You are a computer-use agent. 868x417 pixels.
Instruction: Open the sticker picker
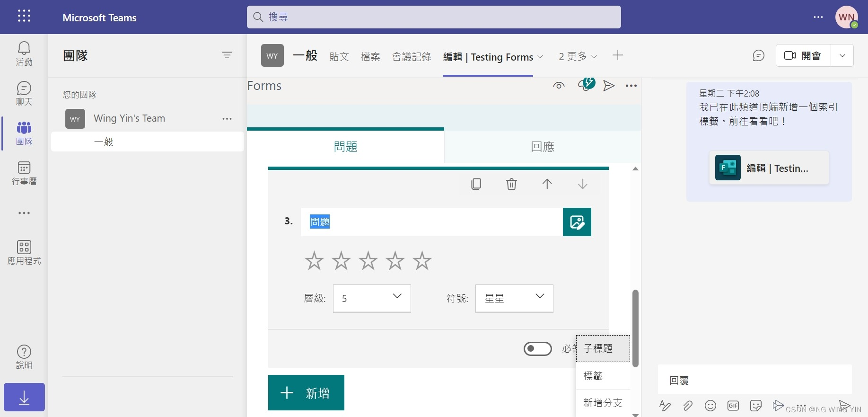tap(756, 406)
